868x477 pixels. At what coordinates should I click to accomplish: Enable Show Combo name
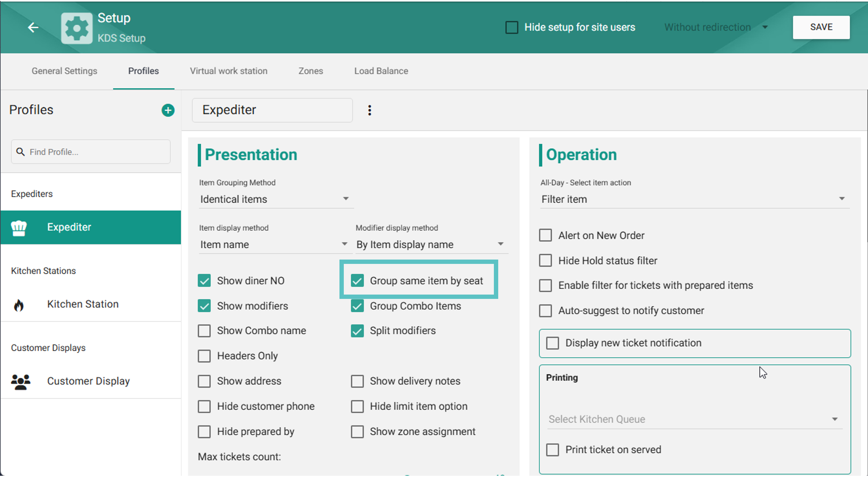[x=204, y=331]
